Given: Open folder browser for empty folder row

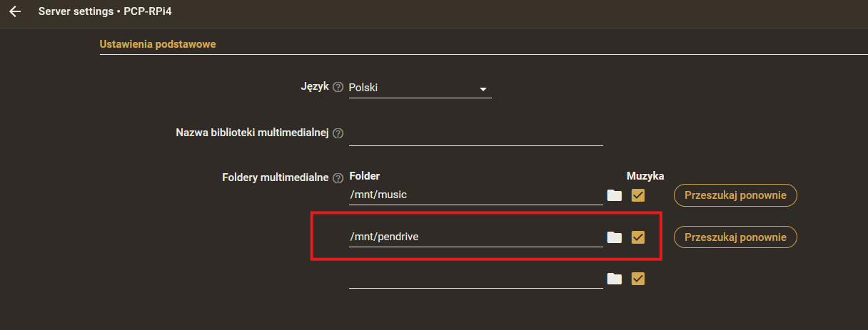Looking at the screenshot, I should pos(615,279).
